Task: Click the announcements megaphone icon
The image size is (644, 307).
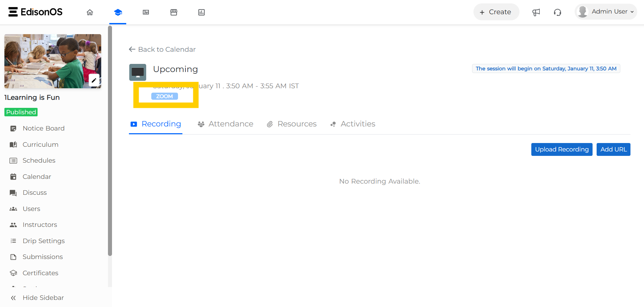Action: [536, 12]
